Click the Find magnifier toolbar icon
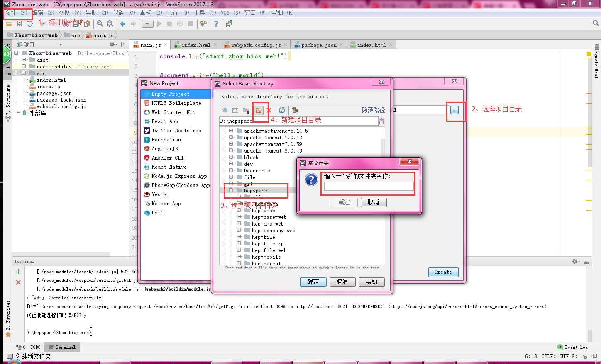Viewport: 601px width, 364px height. (100, 24)
